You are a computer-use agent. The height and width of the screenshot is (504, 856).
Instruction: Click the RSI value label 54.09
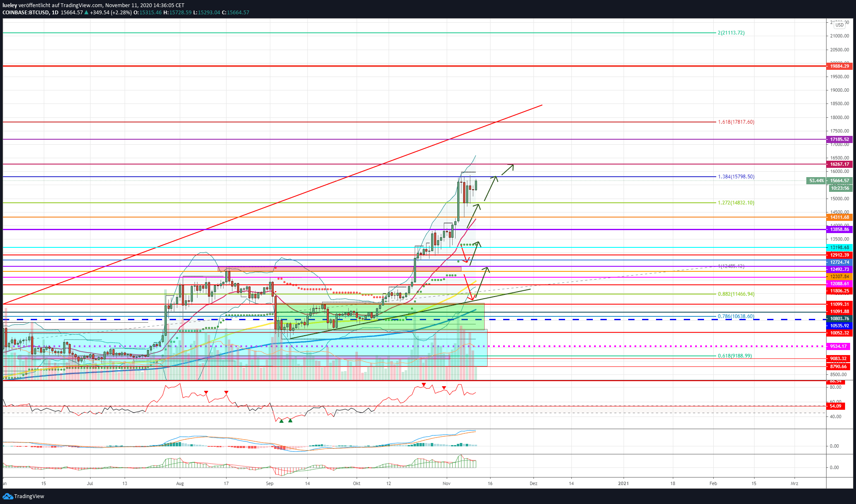835,406
